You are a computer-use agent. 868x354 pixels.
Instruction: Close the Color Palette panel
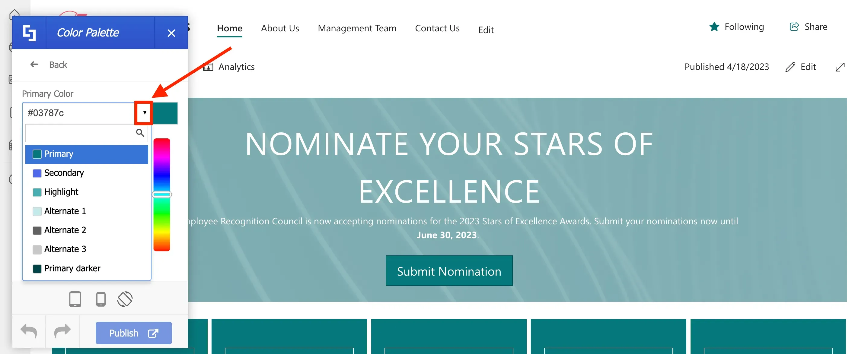click(x=171, y=33)
